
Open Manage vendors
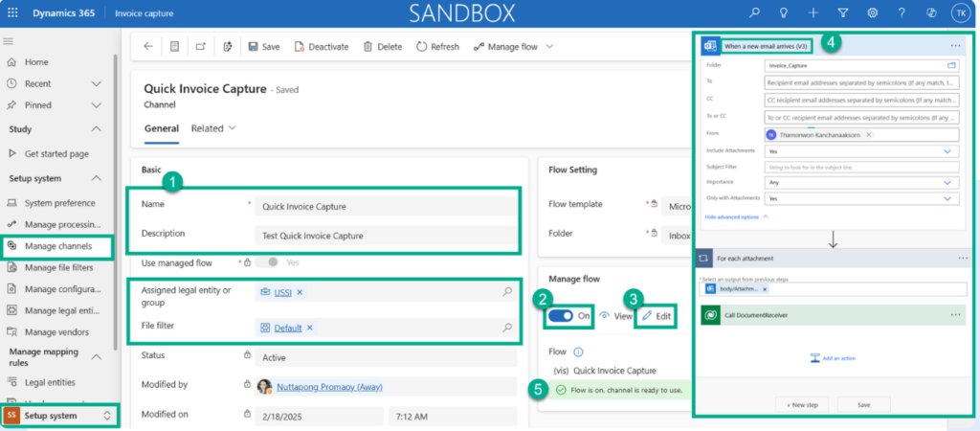click(56, 331)
